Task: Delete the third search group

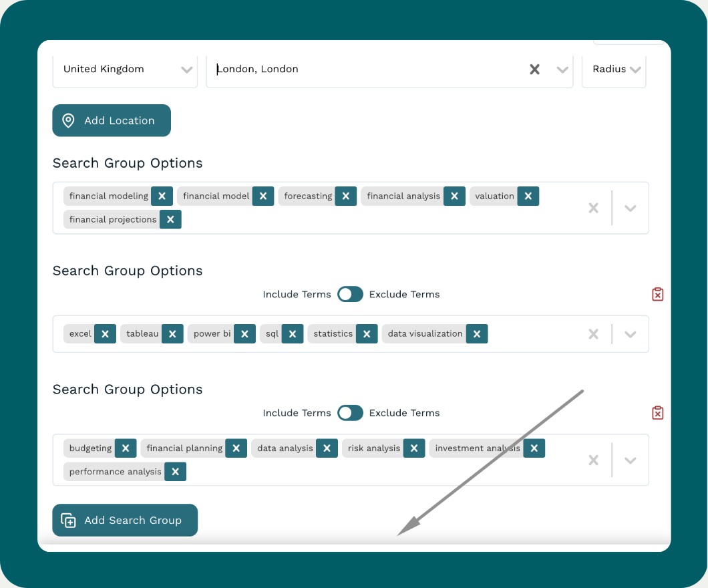Action: point(657,413)
